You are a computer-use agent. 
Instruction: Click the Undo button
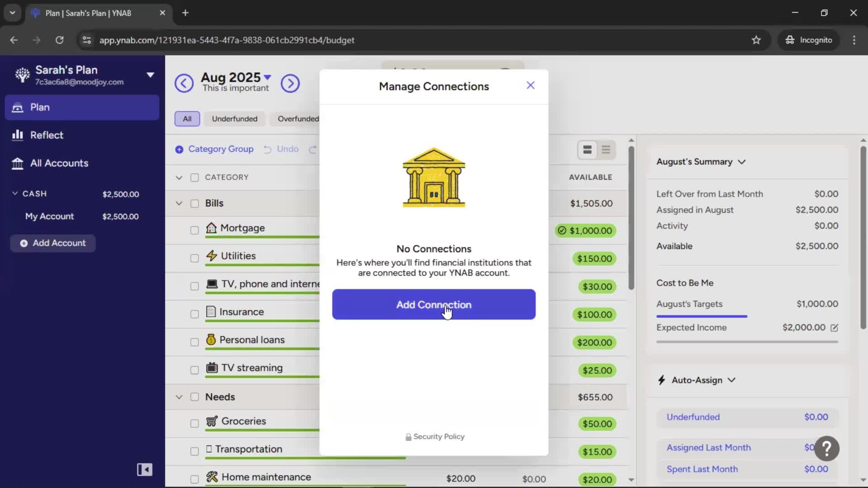click(281, 149)
